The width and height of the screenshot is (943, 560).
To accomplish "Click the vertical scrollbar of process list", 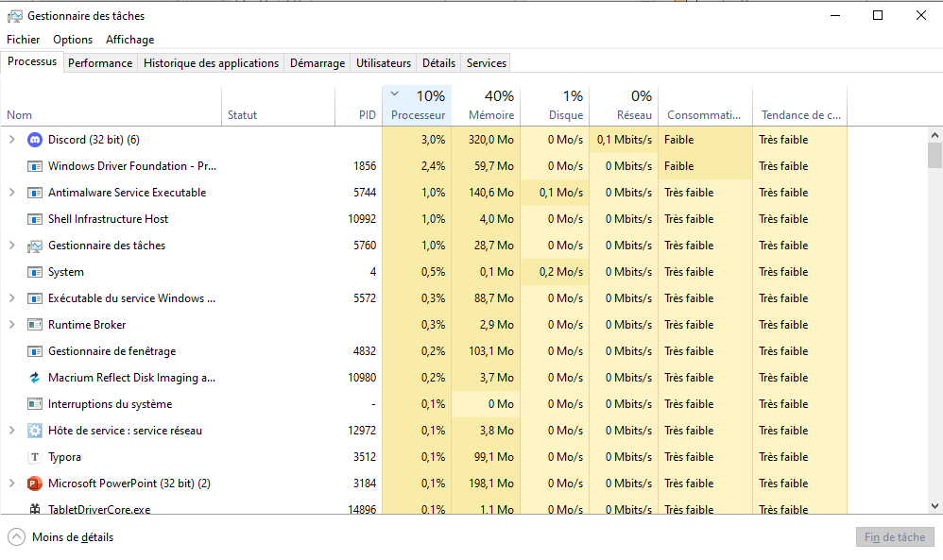I will 934,321.
